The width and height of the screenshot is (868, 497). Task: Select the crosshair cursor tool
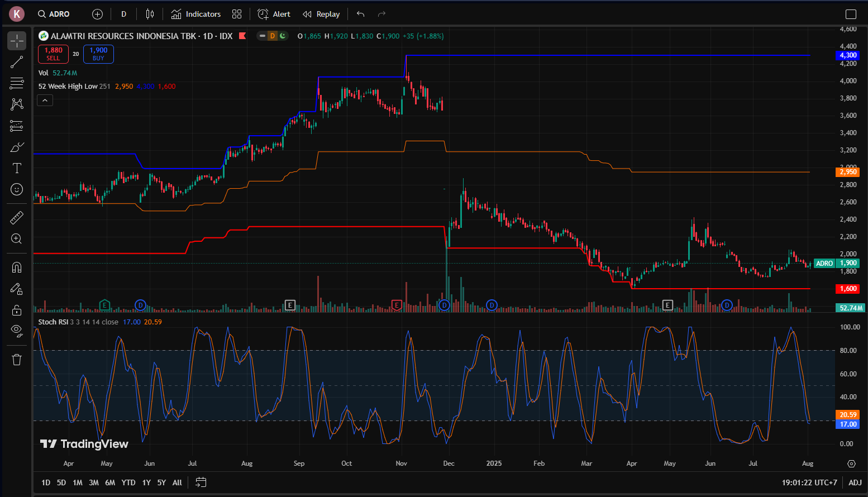click(17, 41)
